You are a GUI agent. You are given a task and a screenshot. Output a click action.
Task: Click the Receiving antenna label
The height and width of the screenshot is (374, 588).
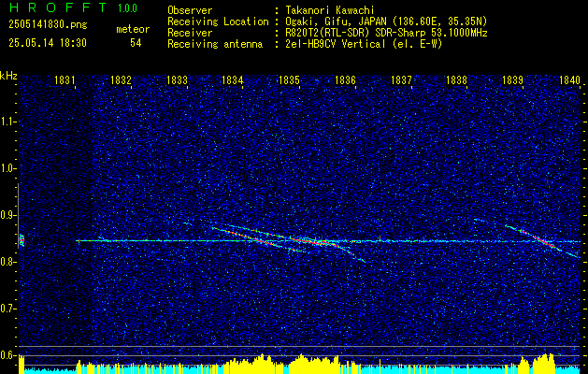215,44
